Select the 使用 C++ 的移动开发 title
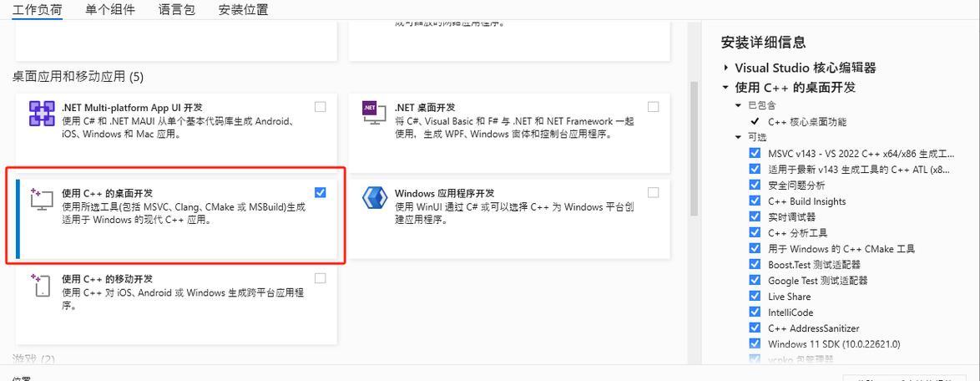The height and width of the screenshot is (381, 980). pyautogui.click(x=107, y=278)
